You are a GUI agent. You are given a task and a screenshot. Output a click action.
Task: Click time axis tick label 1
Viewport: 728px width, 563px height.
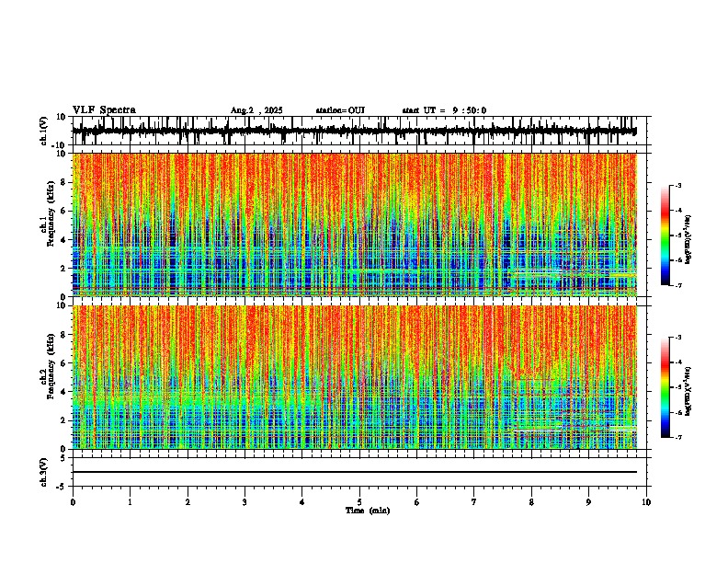[x=130, y=502]
